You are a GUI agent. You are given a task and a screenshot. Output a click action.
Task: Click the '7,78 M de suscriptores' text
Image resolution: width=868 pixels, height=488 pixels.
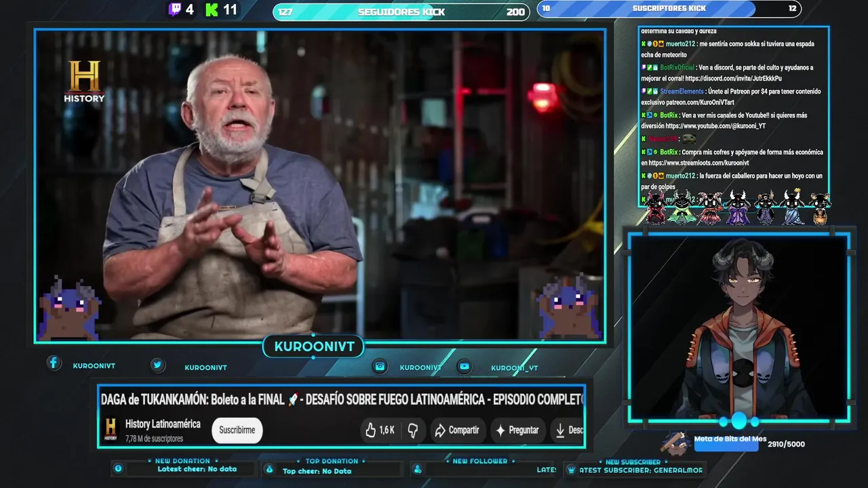coord(155,439)
